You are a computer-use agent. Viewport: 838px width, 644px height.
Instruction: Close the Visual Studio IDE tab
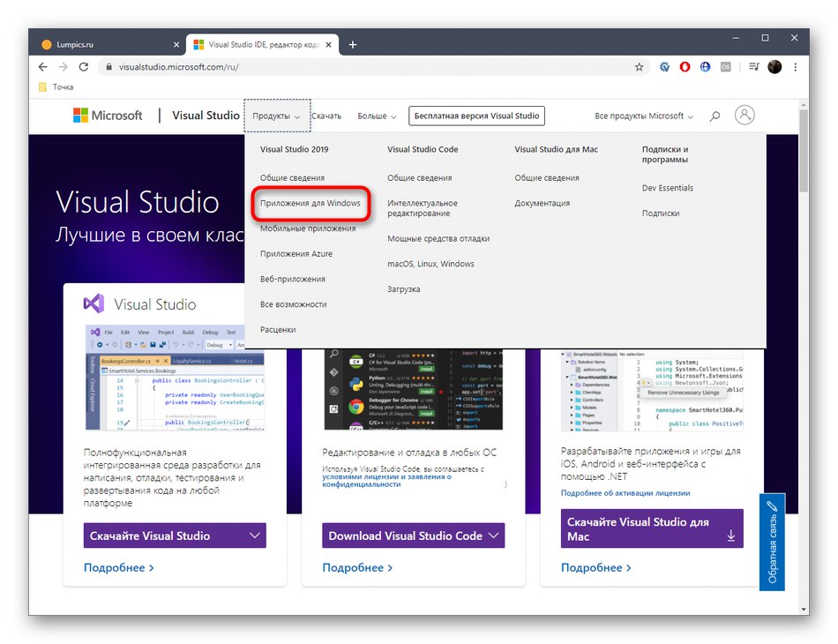pos(329,45)
